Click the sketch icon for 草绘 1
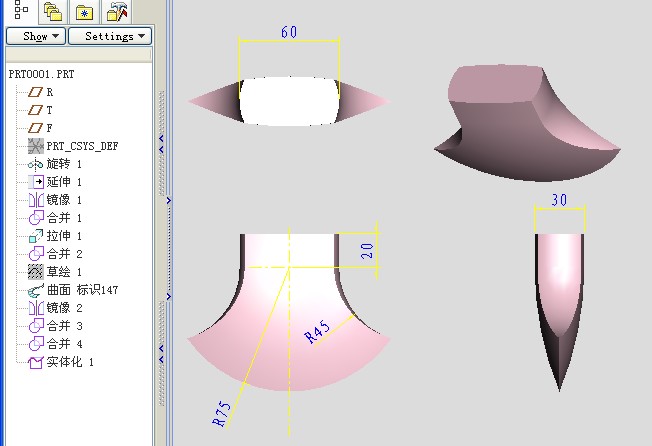This screenshot has height=446, width=652. coord(35,272)
